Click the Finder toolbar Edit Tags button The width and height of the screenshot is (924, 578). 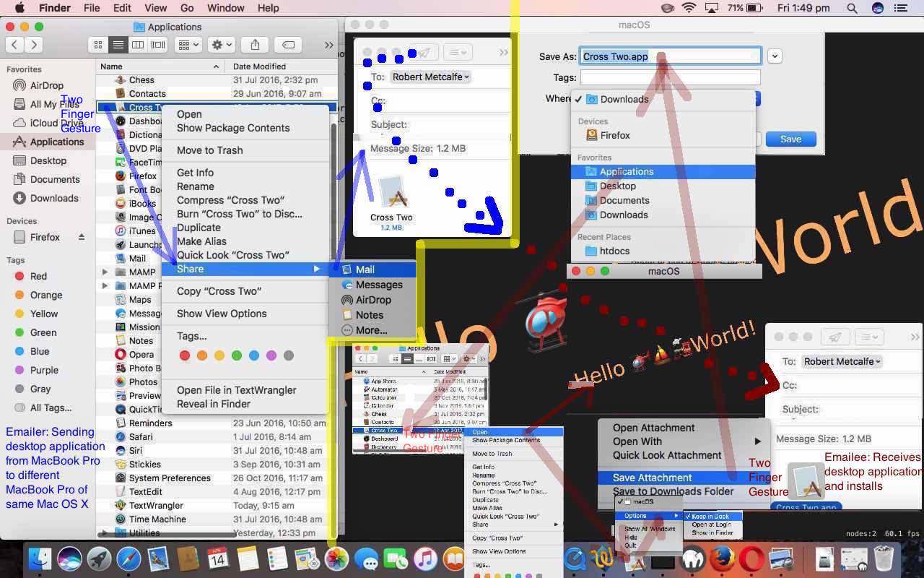(288, 45)
